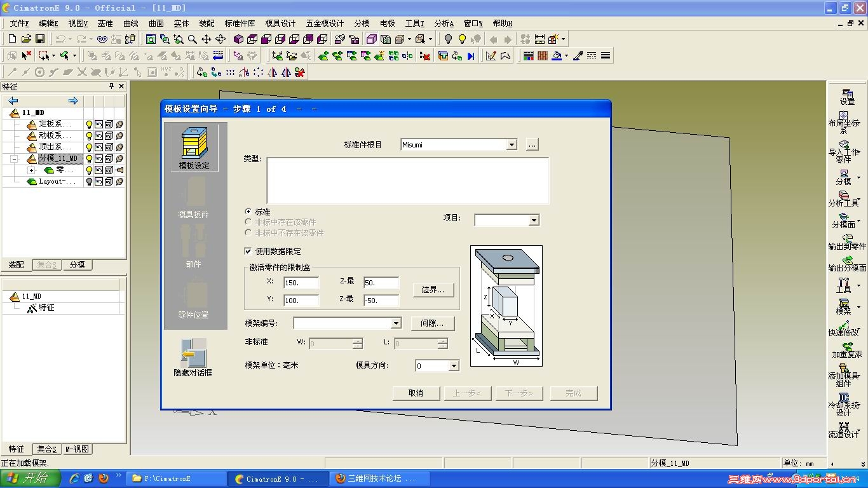Click the fill color paint bucket swatch
The image size is (868, 488).
(x=557, y=56)
